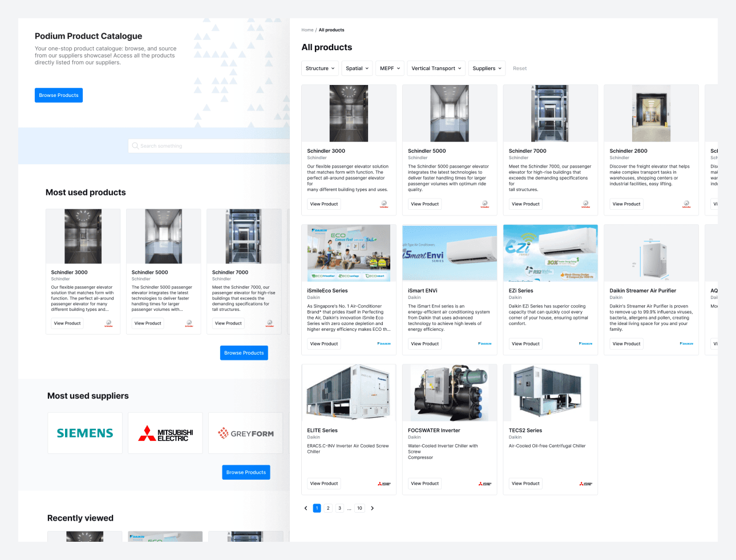View Product for Schindler 2600
736x560 pixels.
tap(626, 204)
